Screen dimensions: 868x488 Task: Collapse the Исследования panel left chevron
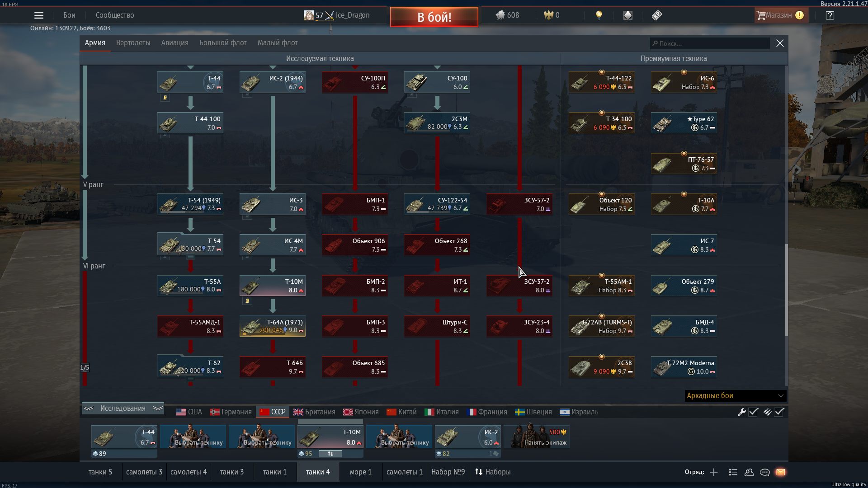(88, 408)
